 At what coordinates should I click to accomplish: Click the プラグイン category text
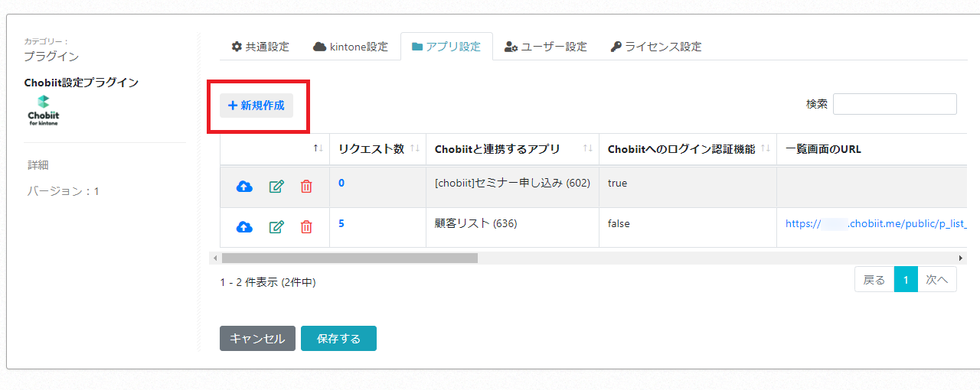[x=51, y=57]
